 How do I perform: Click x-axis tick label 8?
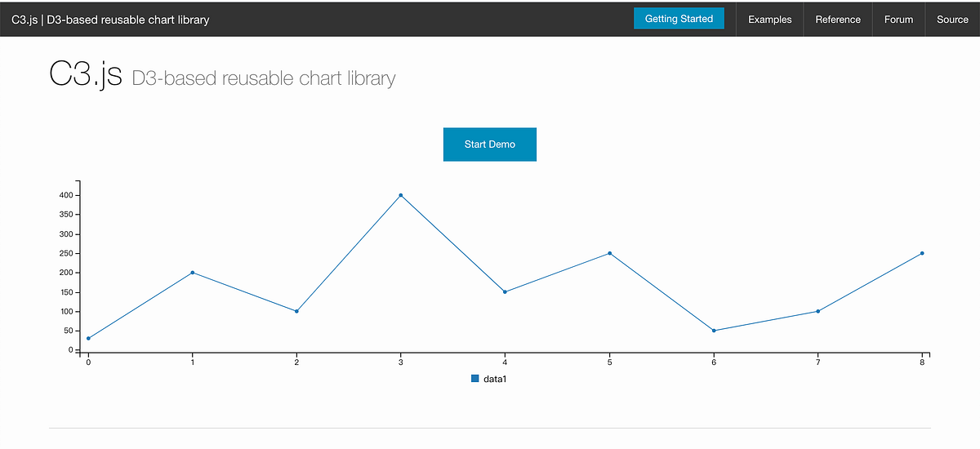tap(922, 362)
